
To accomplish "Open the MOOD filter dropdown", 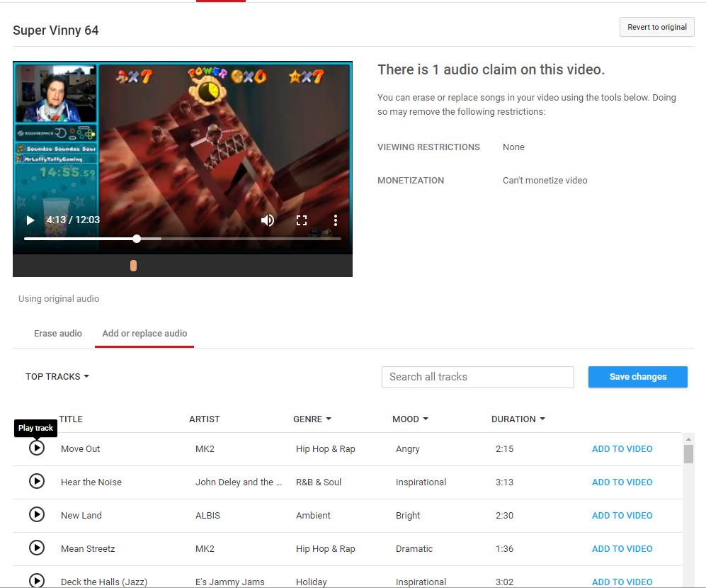I will (410, 419).
